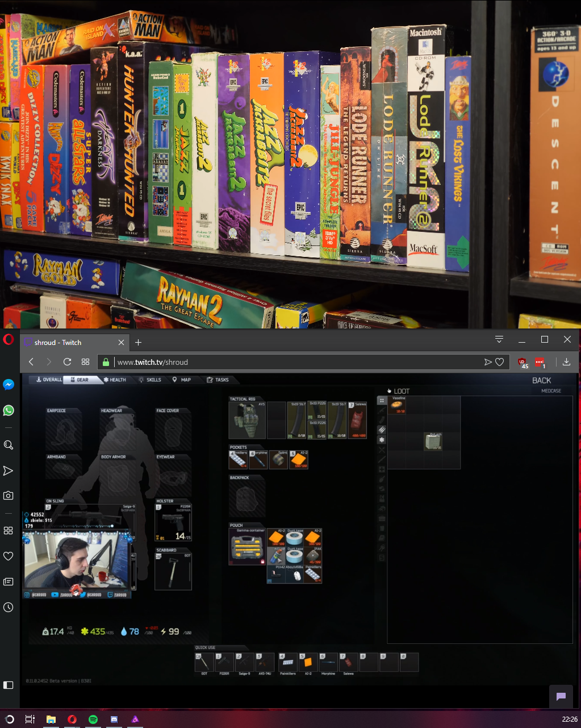Open the start page from the toolbar grid icon
The width and height of the screenshot is (581, 728).
pyautogui.click(x=85, y=362)
